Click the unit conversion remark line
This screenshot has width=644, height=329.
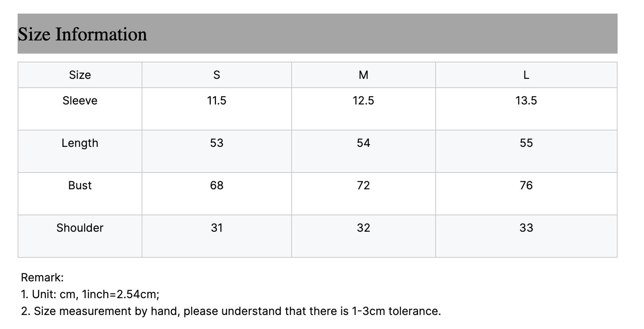point(90,295)
